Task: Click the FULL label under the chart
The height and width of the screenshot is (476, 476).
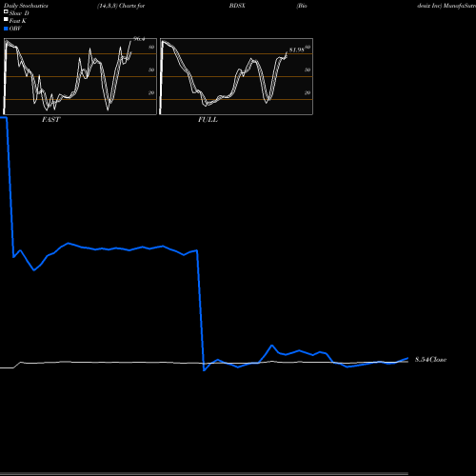Action: tap(208, 119)
